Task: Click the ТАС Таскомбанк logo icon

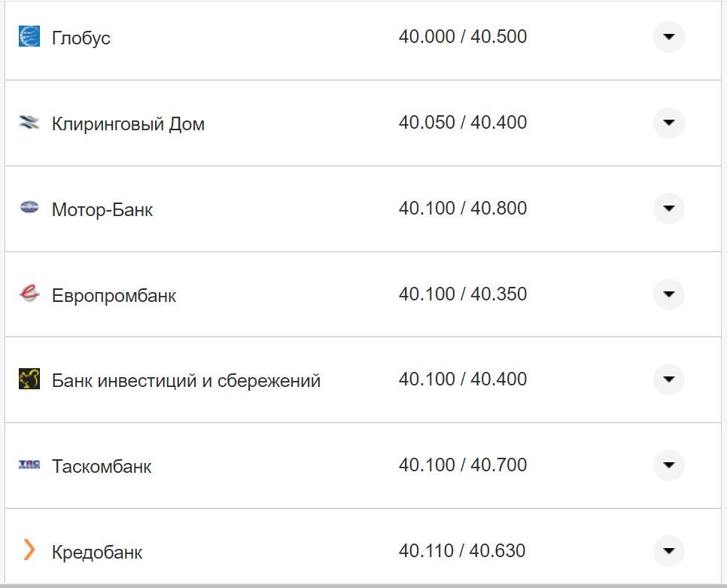Action: click(29, 465)
